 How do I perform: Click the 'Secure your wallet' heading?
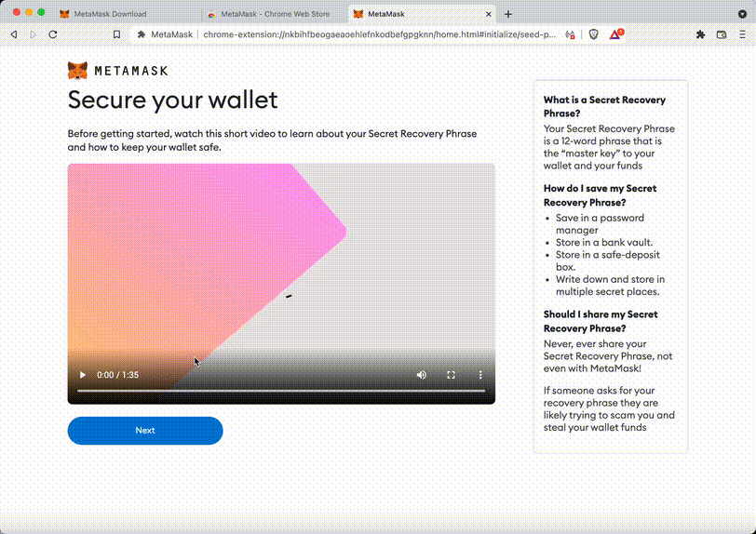tap(172, 100)
